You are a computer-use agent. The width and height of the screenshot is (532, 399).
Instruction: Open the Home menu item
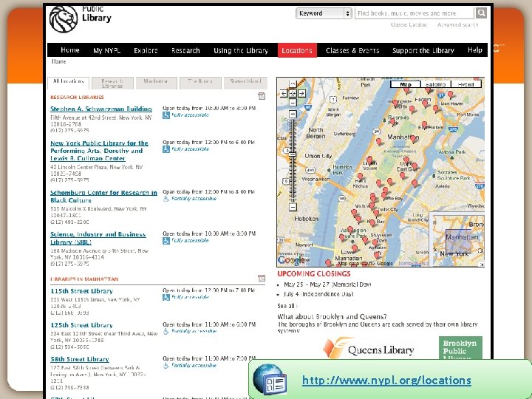[x=70, y=50]
